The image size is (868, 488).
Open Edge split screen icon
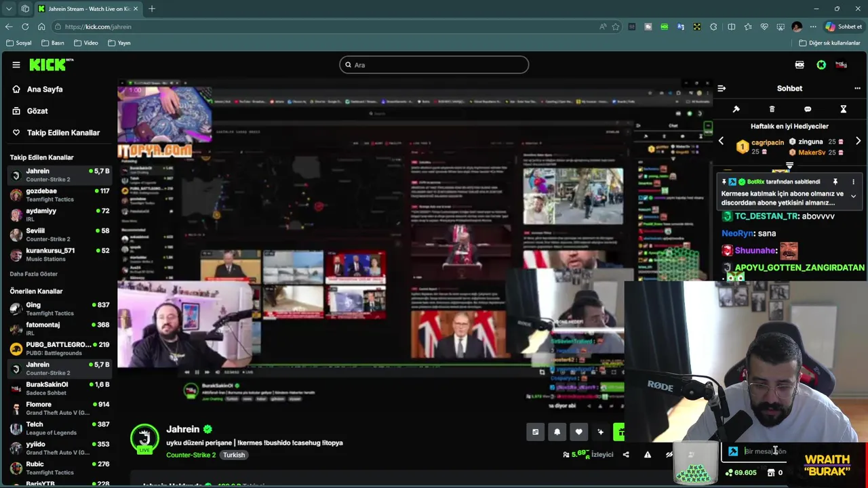coord(731,26)
